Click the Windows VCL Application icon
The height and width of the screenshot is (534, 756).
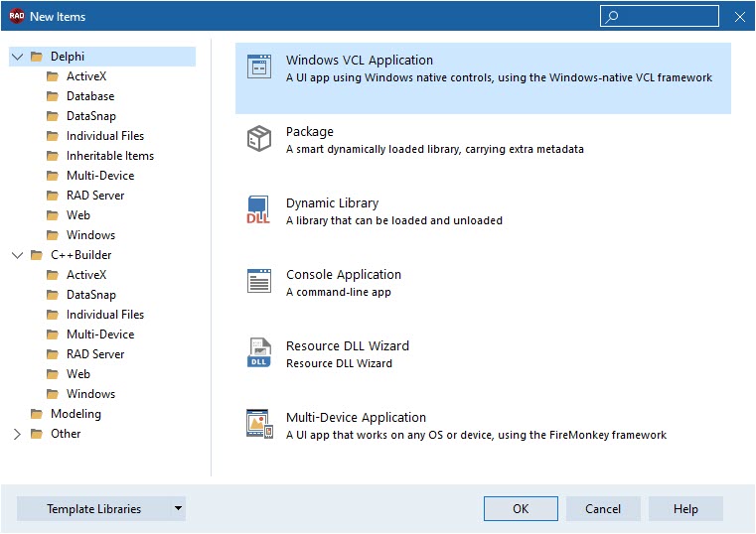(x=259, y=67)
